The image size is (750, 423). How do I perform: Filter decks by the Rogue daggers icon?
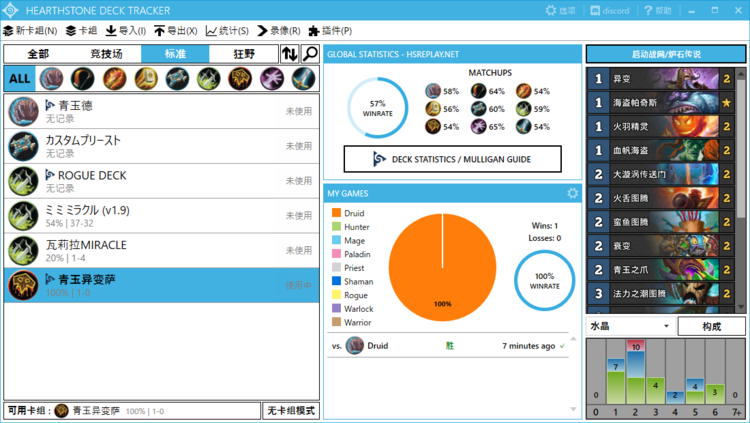tap(209, 78)
